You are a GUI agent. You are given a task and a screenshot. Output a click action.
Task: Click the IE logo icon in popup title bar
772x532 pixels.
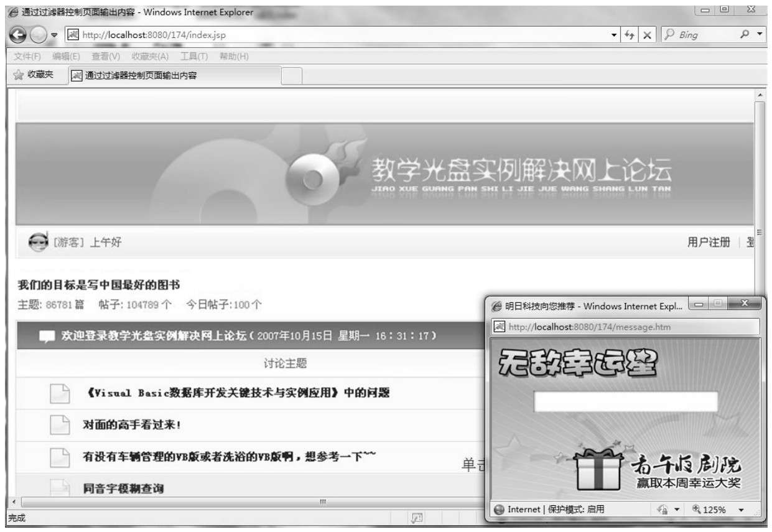point(497,306)
